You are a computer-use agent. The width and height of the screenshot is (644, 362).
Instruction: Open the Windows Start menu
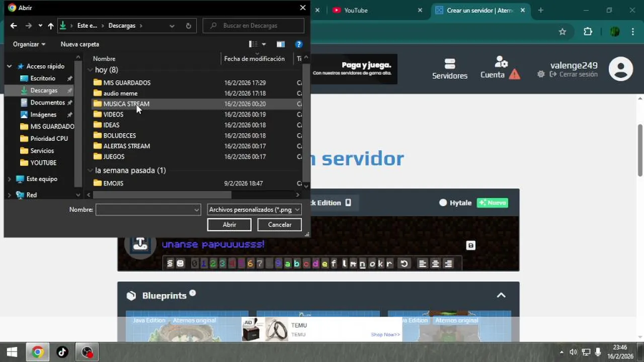12,352
